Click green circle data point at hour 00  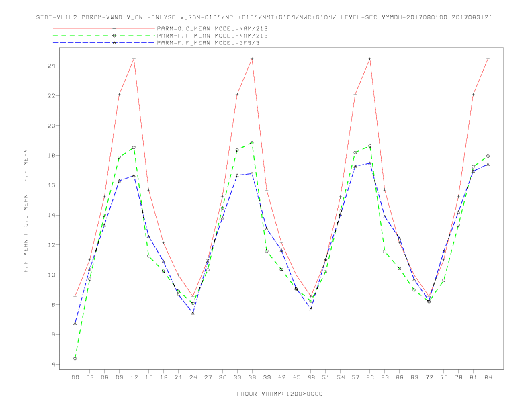click(75, 359)
